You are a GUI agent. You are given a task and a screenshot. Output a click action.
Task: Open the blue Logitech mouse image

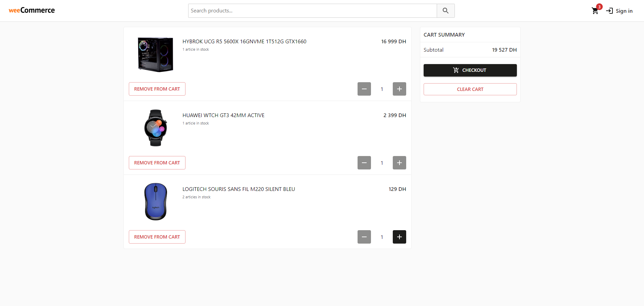[x=156, y=202]
